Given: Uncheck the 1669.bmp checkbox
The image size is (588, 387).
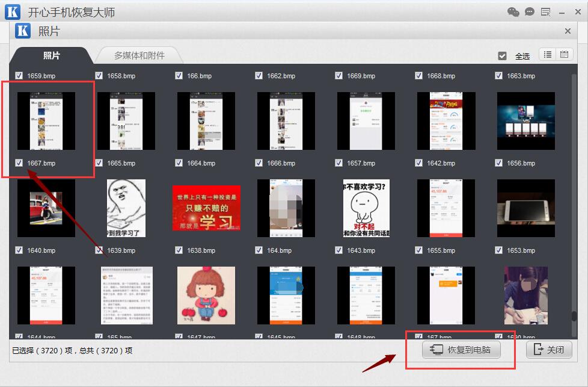Looking at the screenshot, I should click(338, 75).
